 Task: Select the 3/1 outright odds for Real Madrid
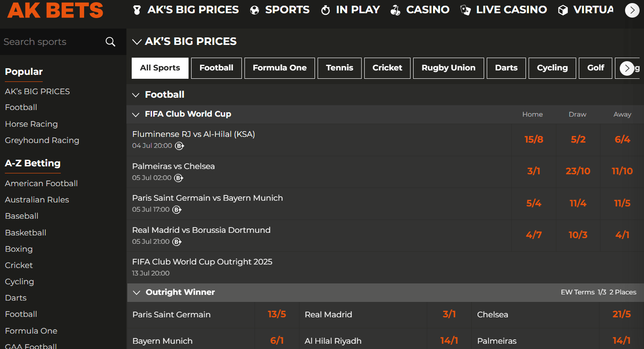(x=449, y=314)
